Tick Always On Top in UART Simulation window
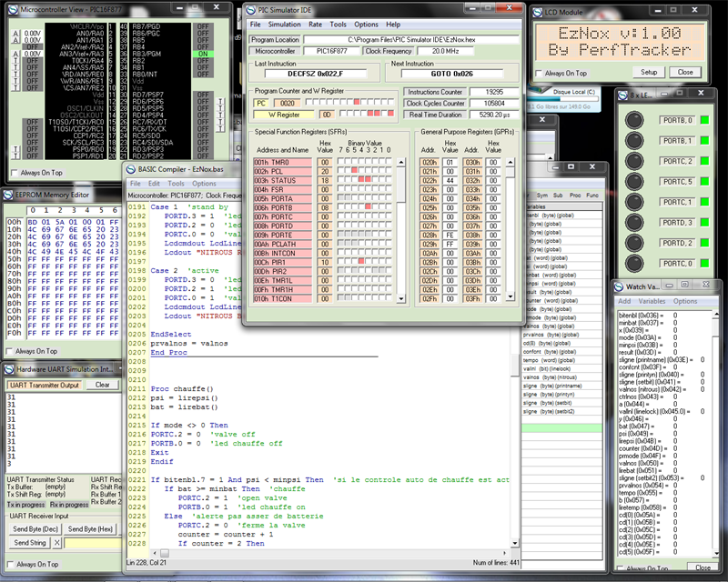The height and width of the screenshot is (582, 728). pos(11,564)
